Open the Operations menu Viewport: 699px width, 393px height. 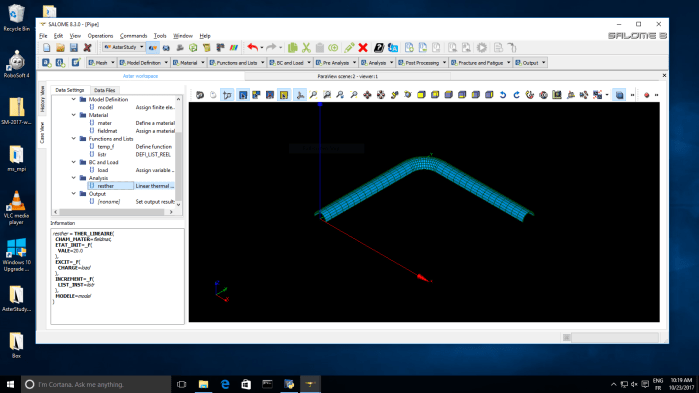coord(100,36)
